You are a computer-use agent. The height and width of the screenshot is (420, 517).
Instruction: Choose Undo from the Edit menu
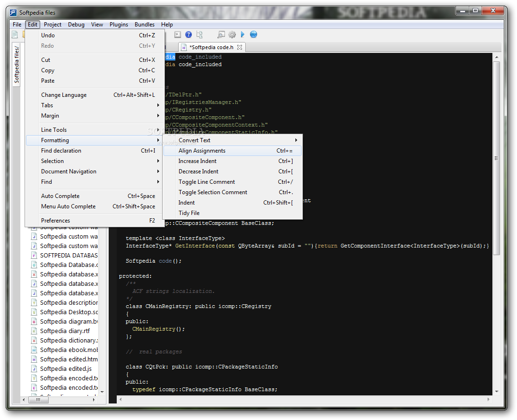point(95,35)
